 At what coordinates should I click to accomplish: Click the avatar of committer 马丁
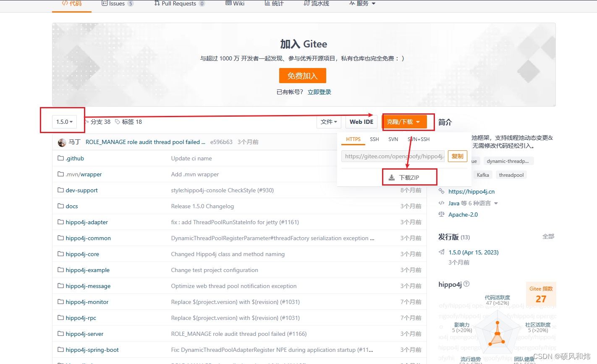pos(62,142)
